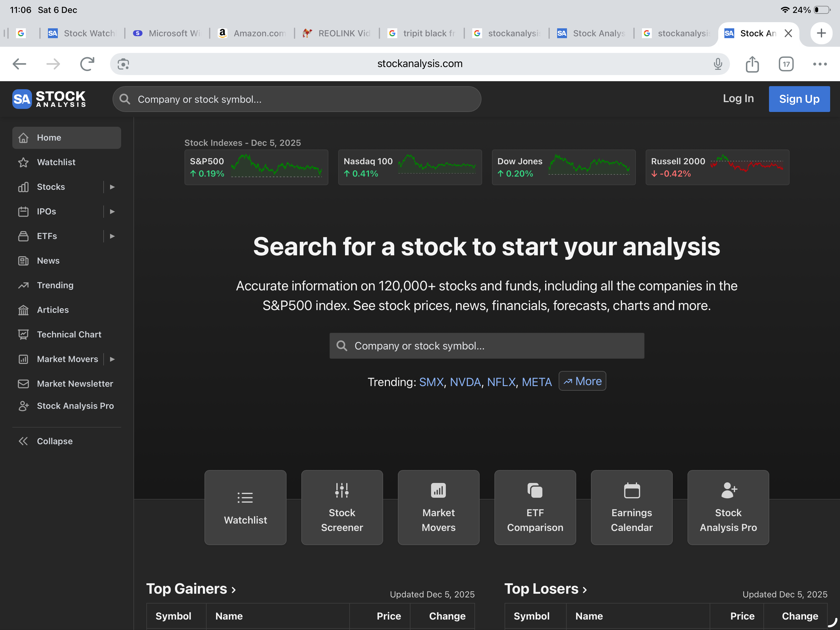Switch to the Amazon.com browser tab
Image resolution: width=840 pixels, height=630 pixels.
tap(252, 34)
